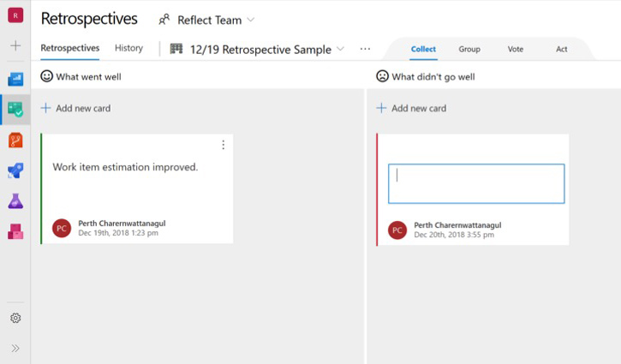Click author name on the red card
The image size is (621, 364).
457,225
